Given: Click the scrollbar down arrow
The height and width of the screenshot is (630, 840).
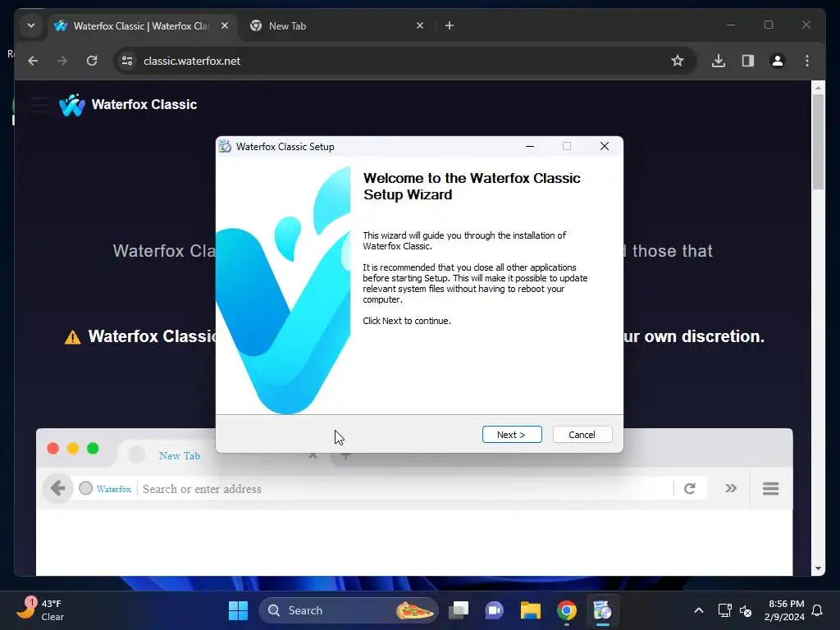Looking at the screenshot, I should (818, 568).
